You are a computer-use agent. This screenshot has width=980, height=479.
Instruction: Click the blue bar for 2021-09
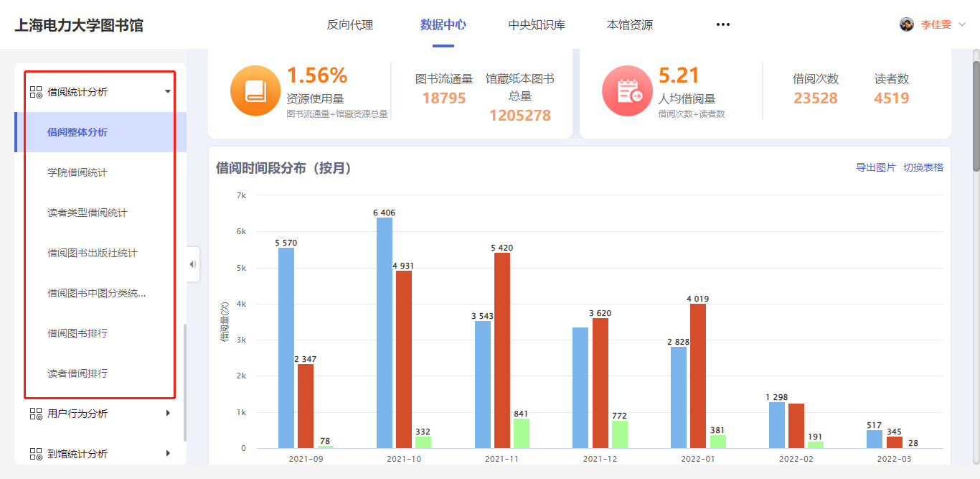coord(286,348)
